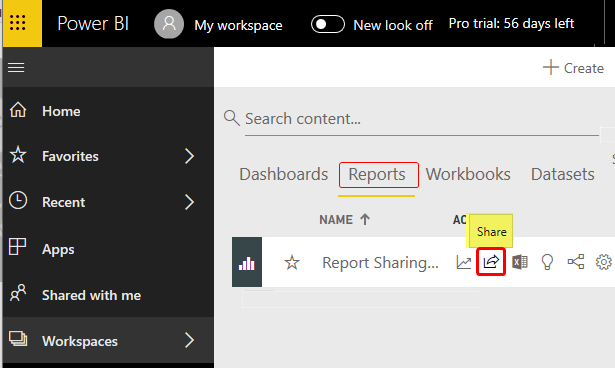Sort by the NAME column header

tap(344, 220)
